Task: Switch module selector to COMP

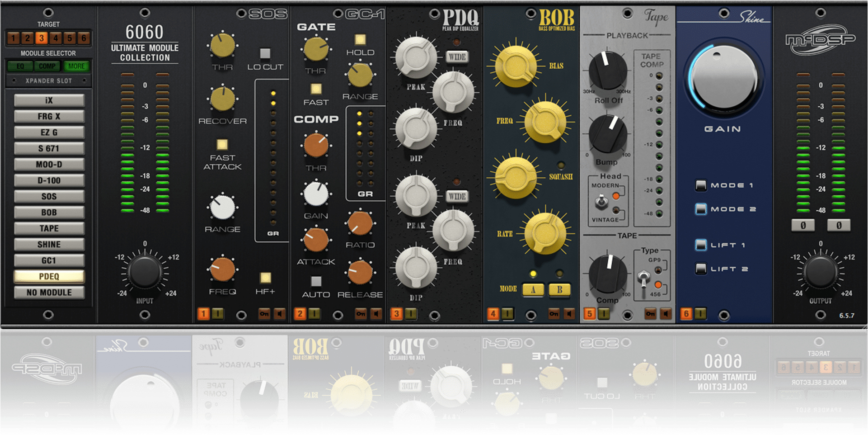Action: [47, 66]
